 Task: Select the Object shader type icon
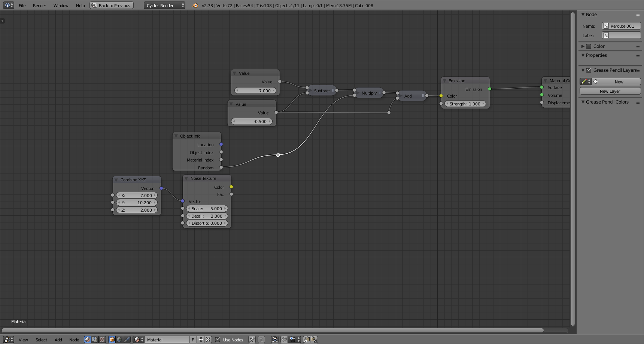click(112, 340)
